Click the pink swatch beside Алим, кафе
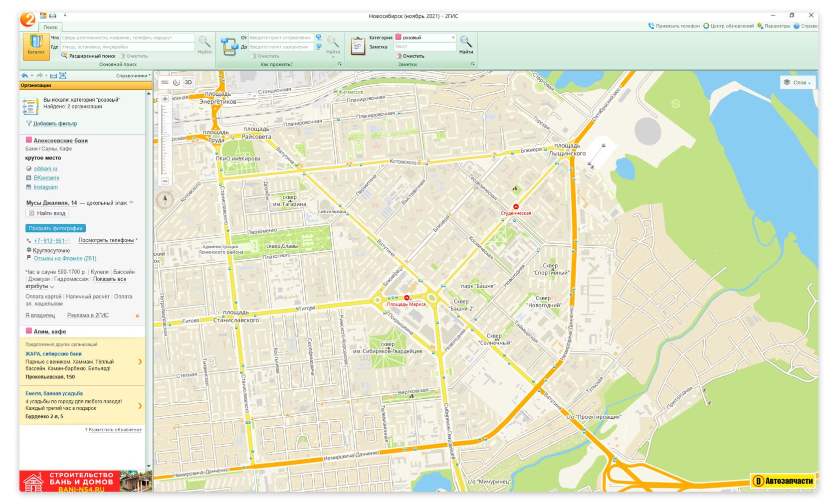 click(28, 331)
